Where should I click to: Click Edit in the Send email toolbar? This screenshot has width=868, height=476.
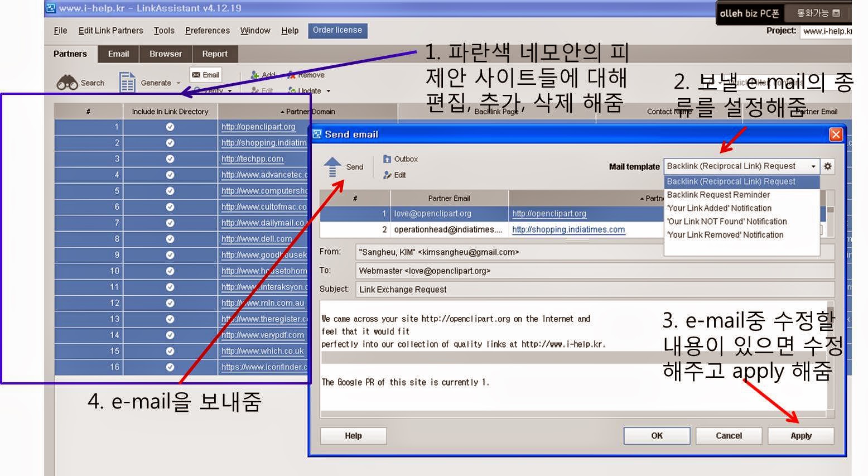coord(394,175)
